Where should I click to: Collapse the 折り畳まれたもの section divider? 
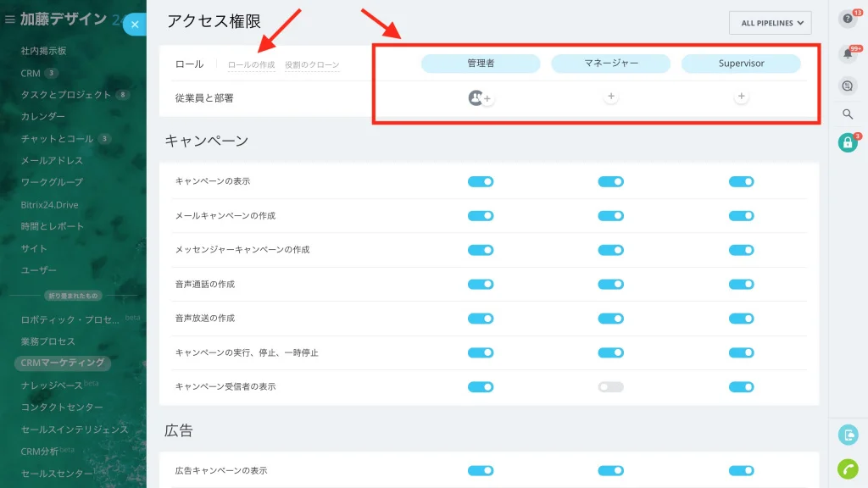(73, 296)
